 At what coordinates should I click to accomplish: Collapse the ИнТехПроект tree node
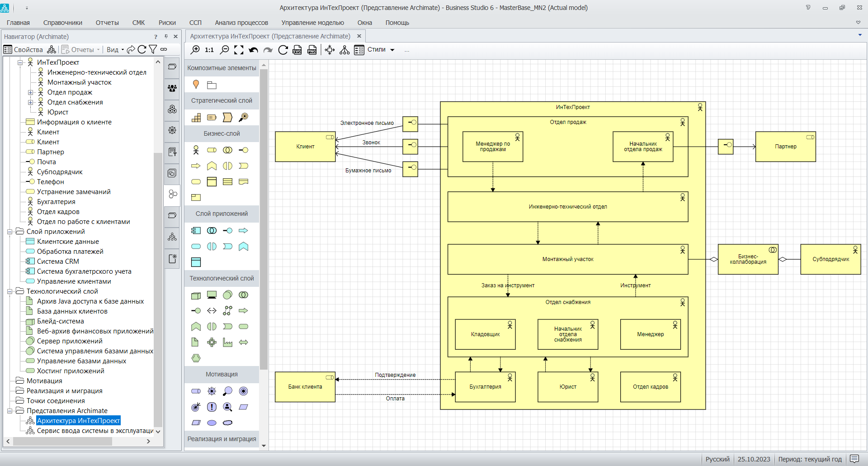pyautogui.click(x=20, y=62)
